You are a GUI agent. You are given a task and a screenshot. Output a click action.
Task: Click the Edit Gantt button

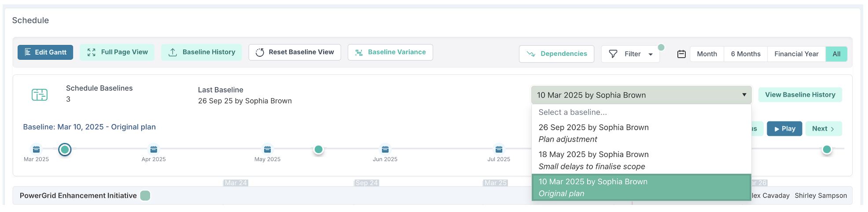click(x=45, y=52)
